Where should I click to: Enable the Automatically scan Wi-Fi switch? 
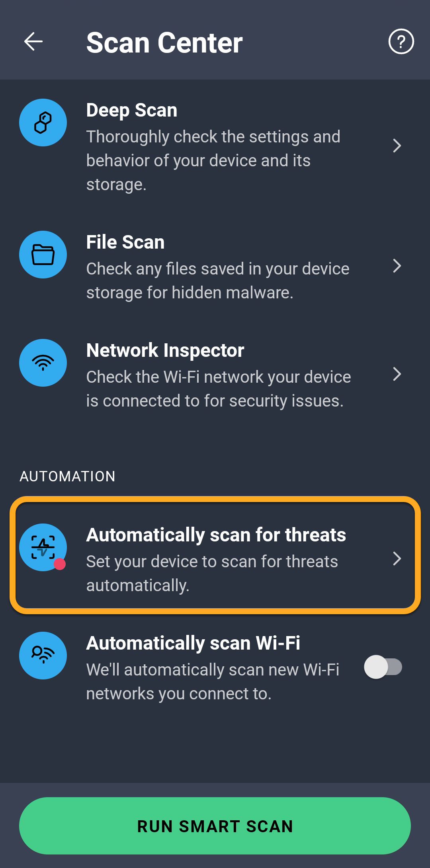point(383,667)
